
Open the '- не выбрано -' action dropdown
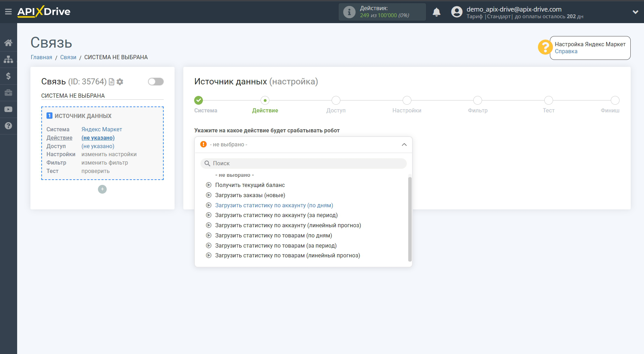click(x=303, y=145)
